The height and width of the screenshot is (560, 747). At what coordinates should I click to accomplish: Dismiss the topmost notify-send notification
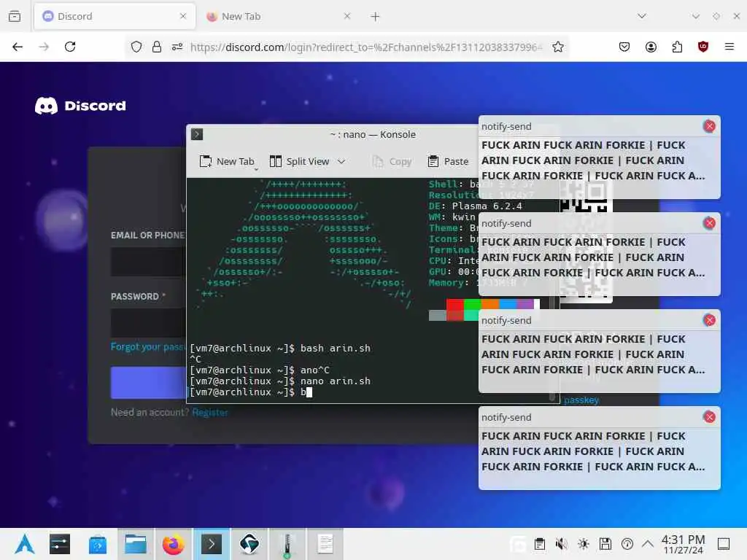coord(709,126)
